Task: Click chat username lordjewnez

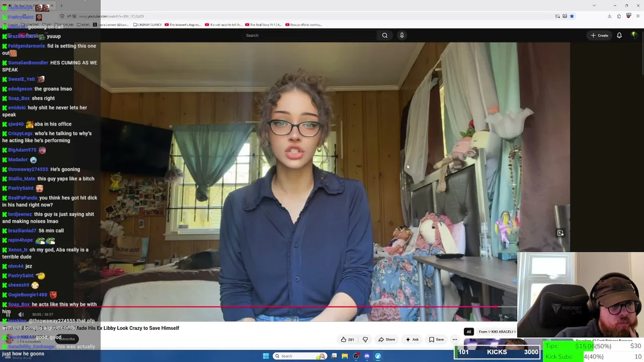Action: click(20, 214)
